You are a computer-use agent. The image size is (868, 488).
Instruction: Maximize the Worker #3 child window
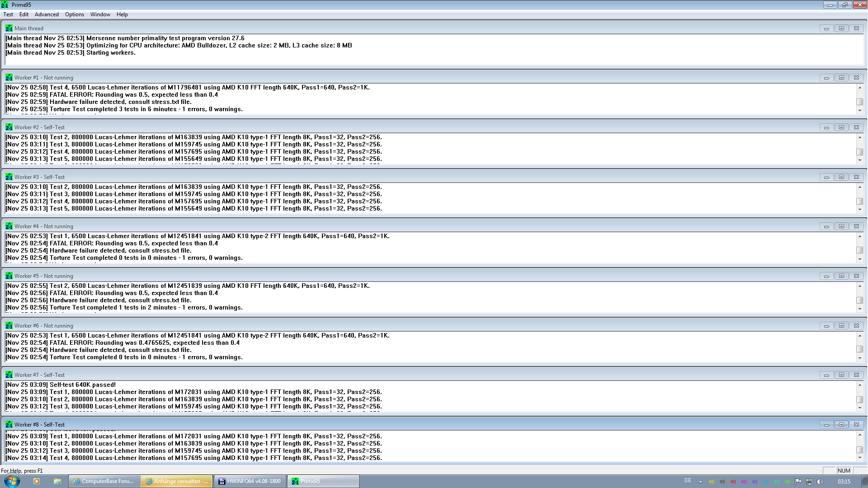841,177
